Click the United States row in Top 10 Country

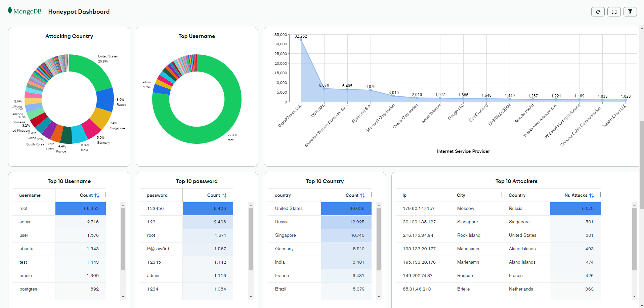tap(289, 209)
